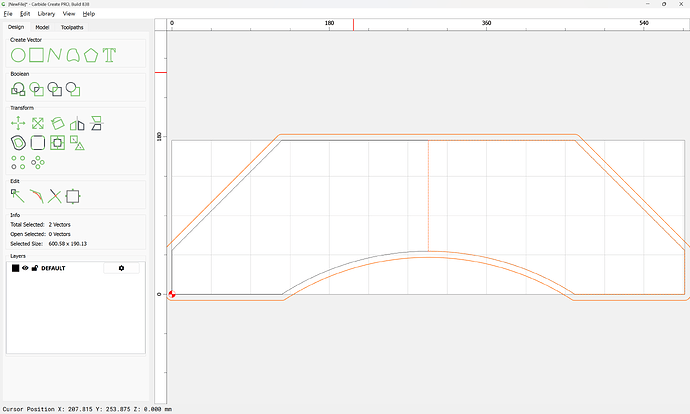Open the Rotate transform tool
Screen dimensions: 690x414
57,124
